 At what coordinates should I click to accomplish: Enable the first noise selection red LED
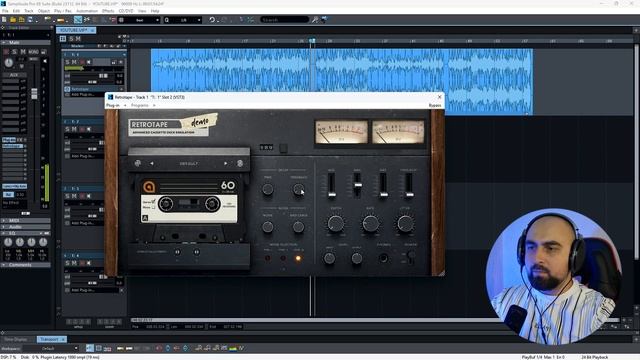coord(268,258)
